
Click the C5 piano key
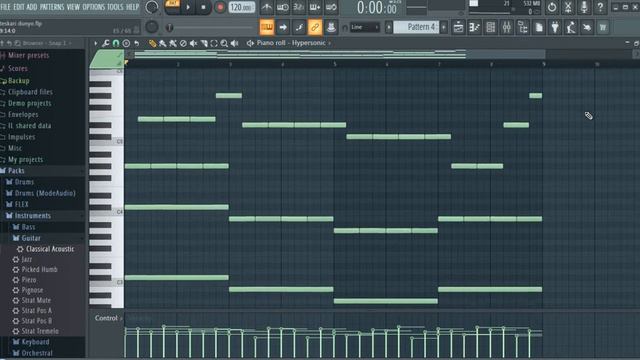[107, 142]
